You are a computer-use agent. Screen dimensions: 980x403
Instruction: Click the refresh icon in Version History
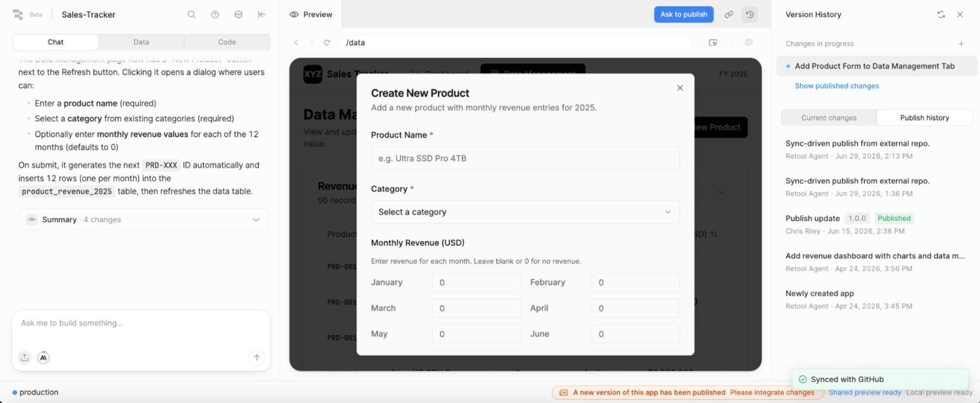(x=941, y=15)
